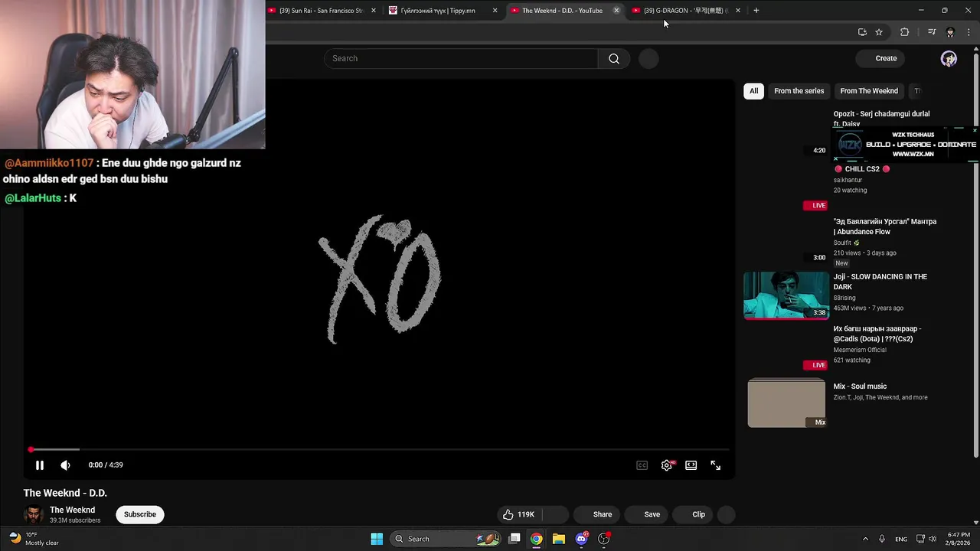This screenshot has height=551, width=980.
Task: Pause the video with the pause button
Action: click(40, 465)
